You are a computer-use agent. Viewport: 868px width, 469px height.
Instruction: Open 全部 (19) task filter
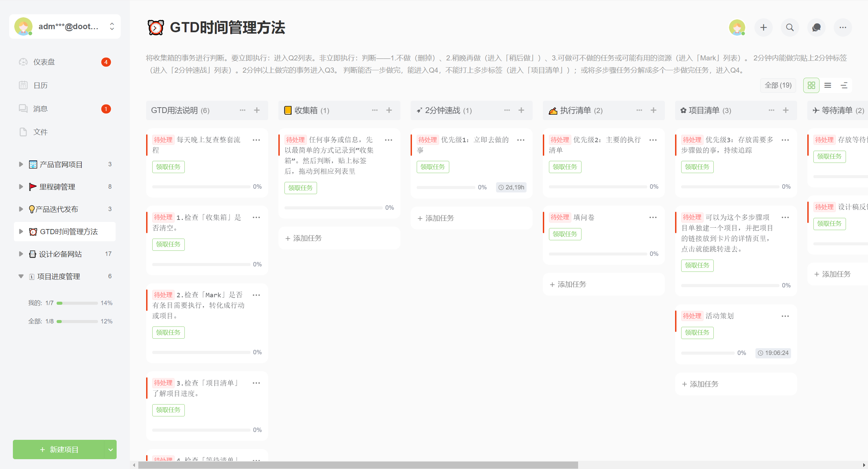(778, 86)
